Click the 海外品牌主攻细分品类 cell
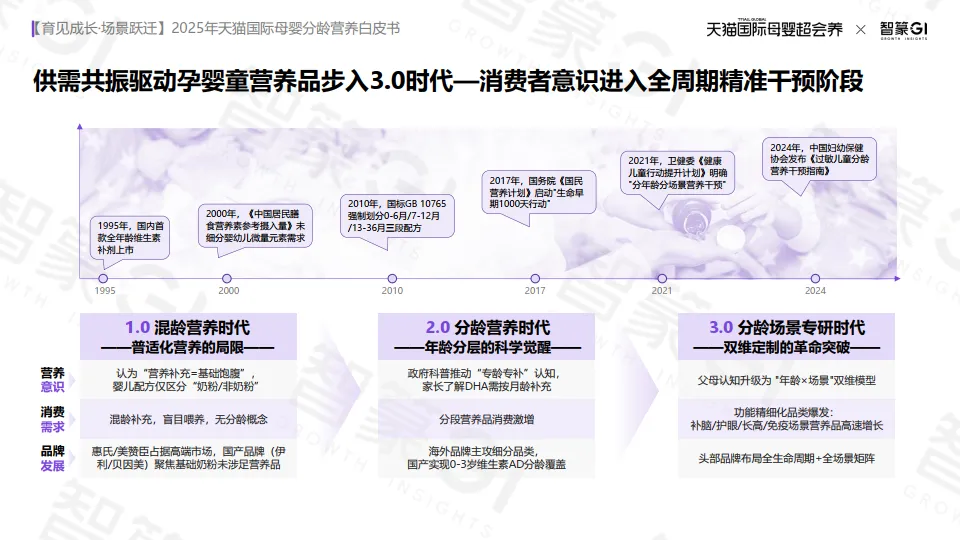Viewport: 960px width, 540px height. 487,458
